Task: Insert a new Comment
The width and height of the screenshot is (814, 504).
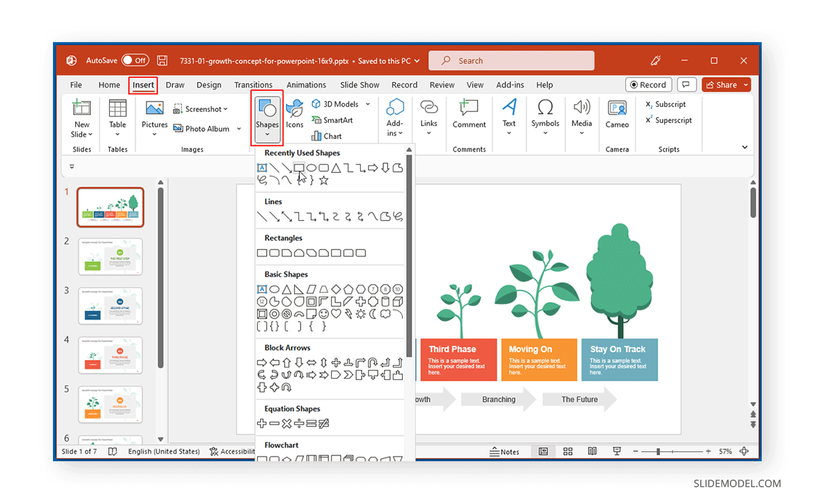Action: tap(469, 115)
